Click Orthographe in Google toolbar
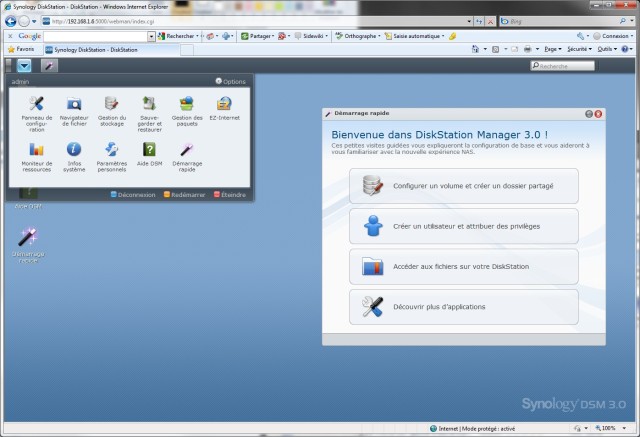Viewport: 640px width, 437px height. coord(358,36)
